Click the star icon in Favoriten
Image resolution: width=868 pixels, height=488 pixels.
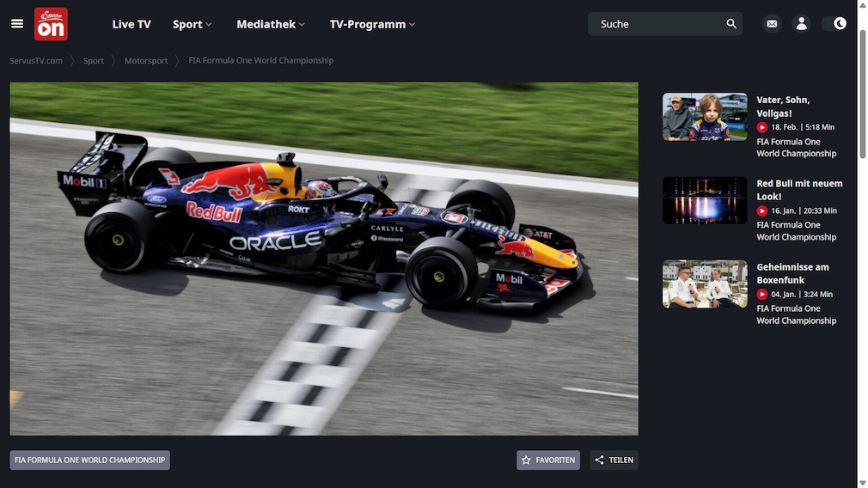pyautogui.click(x=526, y=461)
